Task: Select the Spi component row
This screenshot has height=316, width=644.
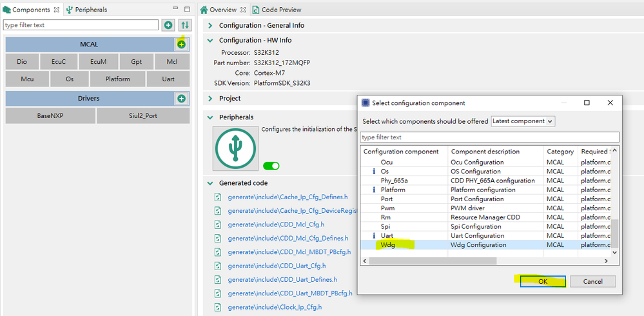Action: coord(486,226)
